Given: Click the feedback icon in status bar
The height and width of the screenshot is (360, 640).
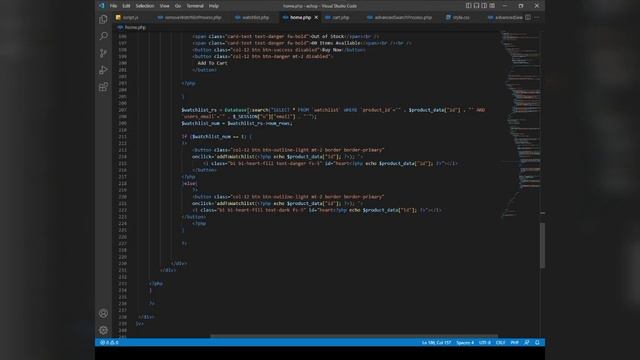Looking at the screenshot, I should (x=527, y=342).
